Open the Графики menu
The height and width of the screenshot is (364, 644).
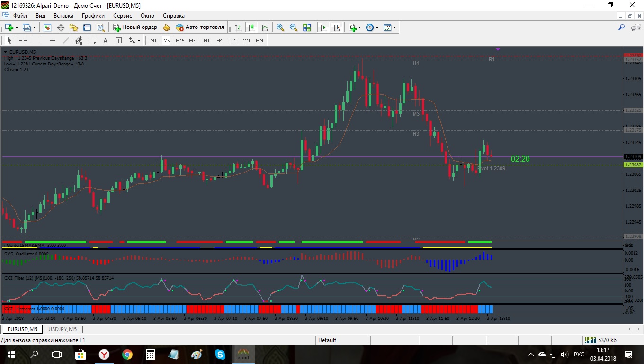tap(93, 16)
